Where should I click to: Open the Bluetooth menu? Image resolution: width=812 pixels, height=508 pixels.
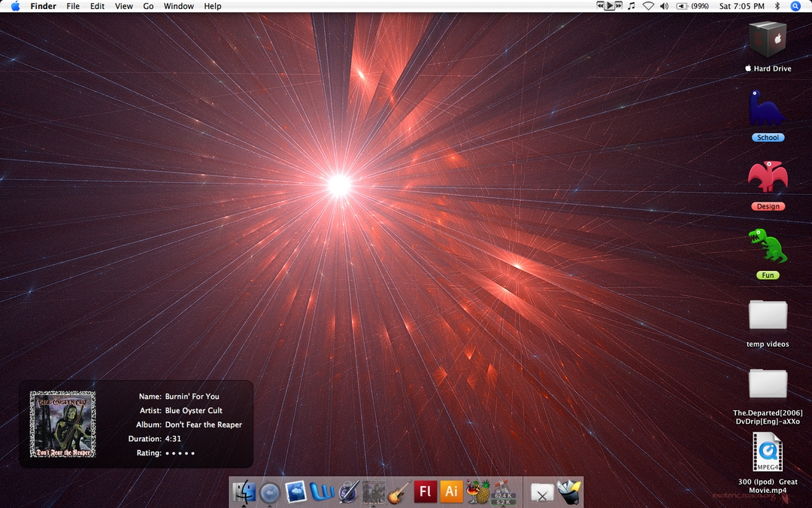tap(777, 6)
